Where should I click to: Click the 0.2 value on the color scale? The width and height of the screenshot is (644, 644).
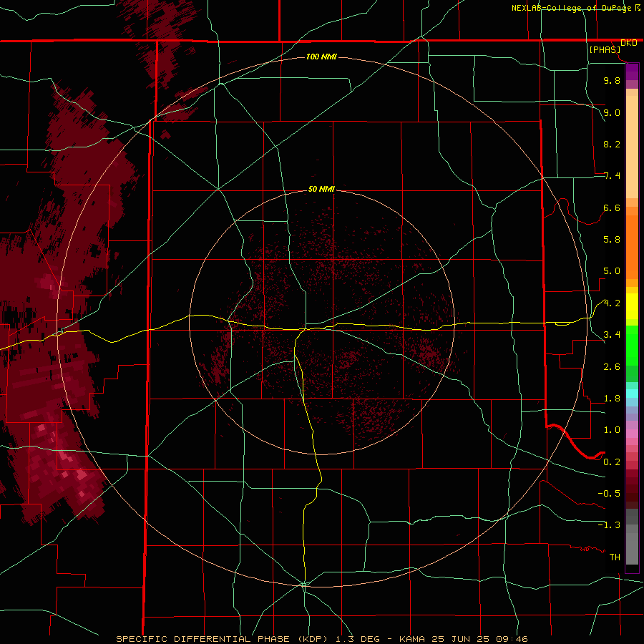click(x=612, y=462)
